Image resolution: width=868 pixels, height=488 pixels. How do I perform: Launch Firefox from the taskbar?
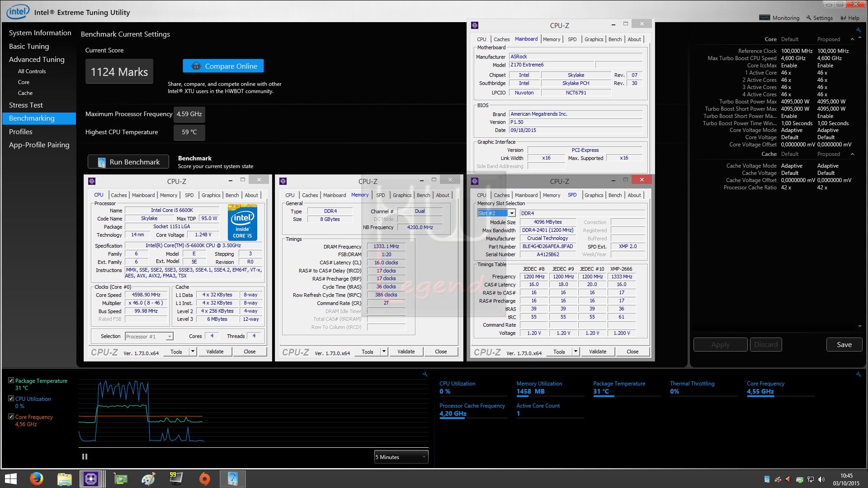click(x=36, y=479)
